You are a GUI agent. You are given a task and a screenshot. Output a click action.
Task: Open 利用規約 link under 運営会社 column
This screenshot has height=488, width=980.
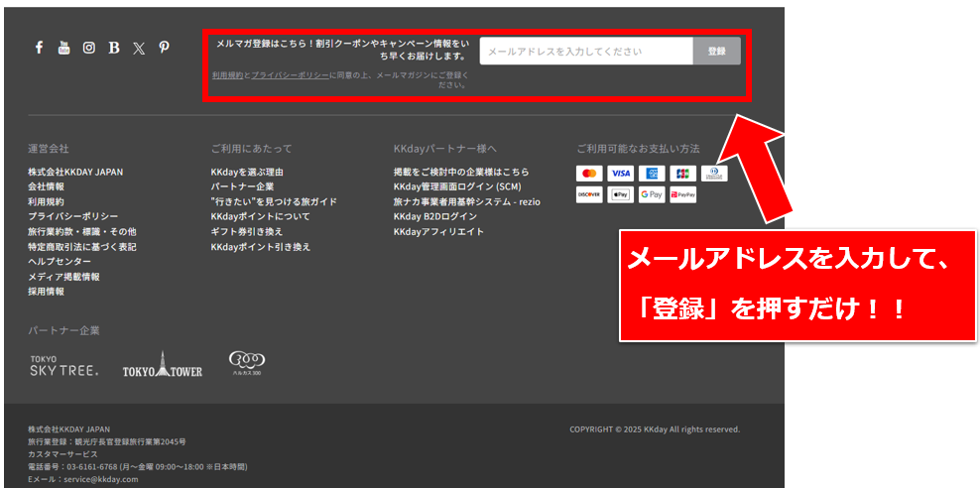tap(46, 201)
